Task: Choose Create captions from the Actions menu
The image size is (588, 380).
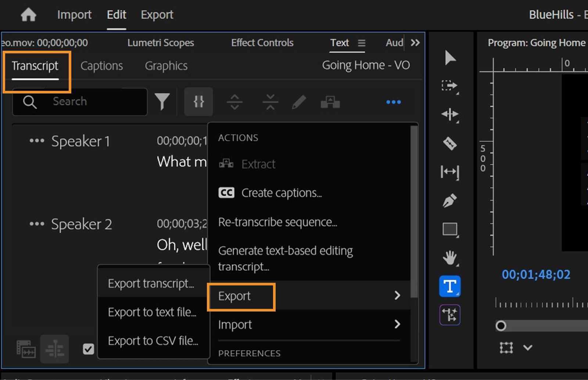Action: pos(282,193)
